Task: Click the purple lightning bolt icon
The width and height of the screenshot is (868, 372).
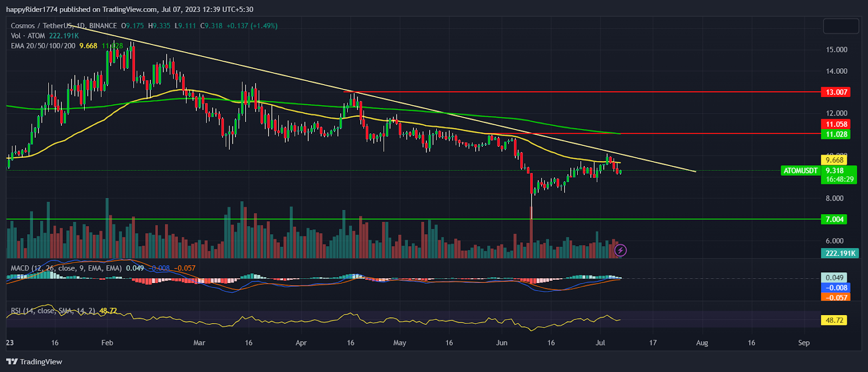Action: [x=621, y=250]
